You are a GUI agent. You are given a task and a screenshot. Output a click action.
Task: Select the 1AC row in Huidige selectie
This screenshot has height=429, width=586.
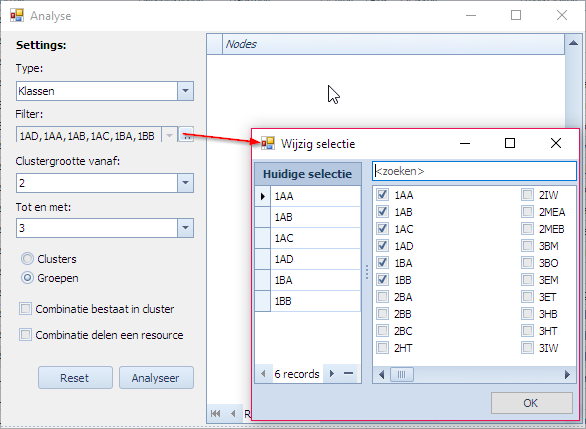click(308, 238)
